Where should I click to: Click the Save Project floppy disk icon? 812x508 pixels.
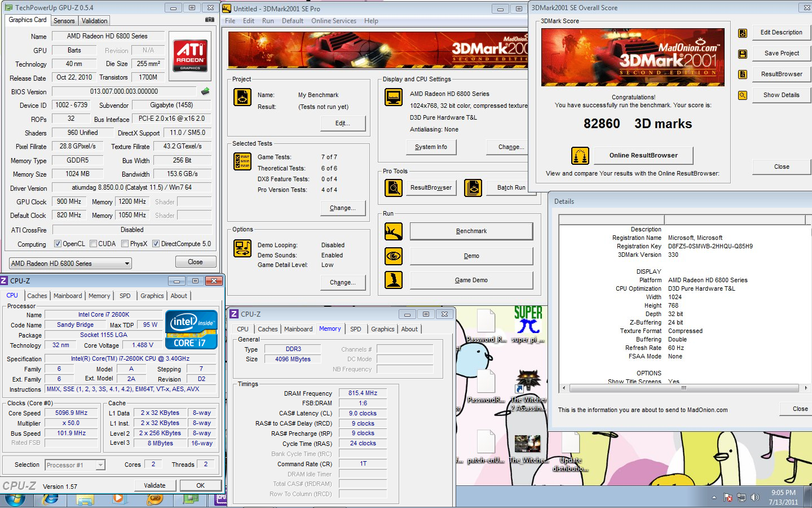coord(743,54)
